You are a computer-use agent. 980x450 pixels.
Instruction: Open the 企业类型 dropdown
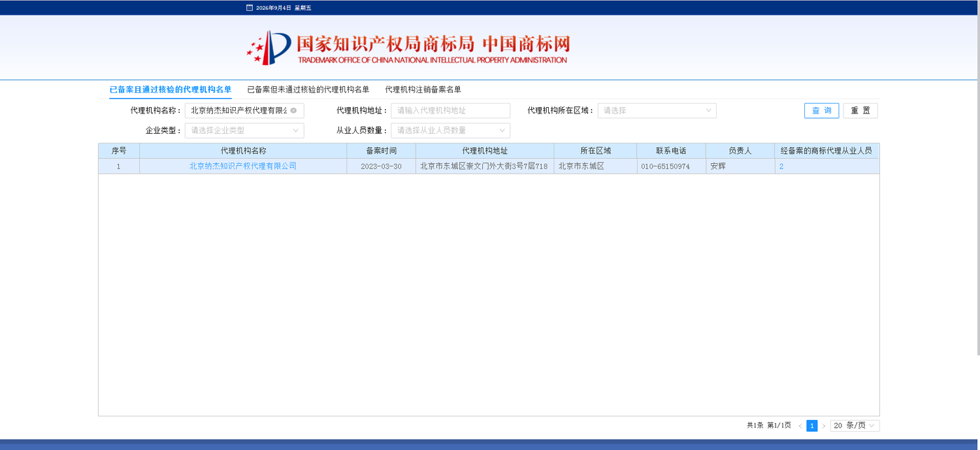click(x=244, y=130)
